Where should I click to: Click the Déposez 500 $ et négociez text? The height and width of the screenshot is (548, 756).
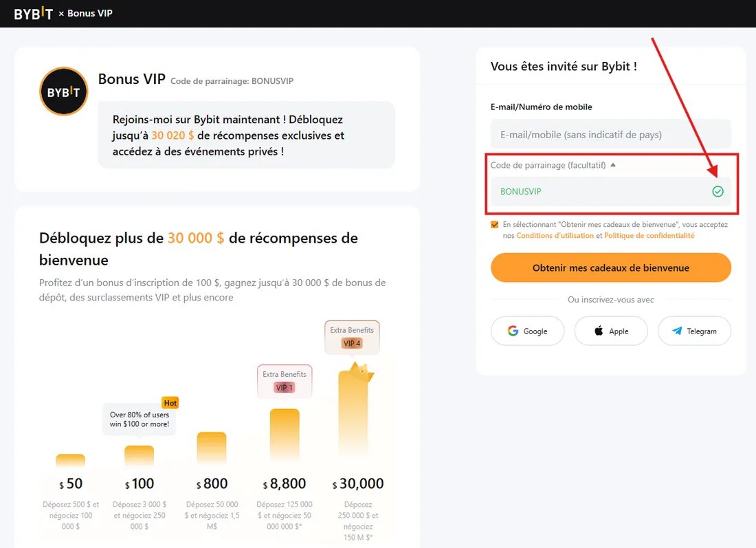(x=71, y=515)
